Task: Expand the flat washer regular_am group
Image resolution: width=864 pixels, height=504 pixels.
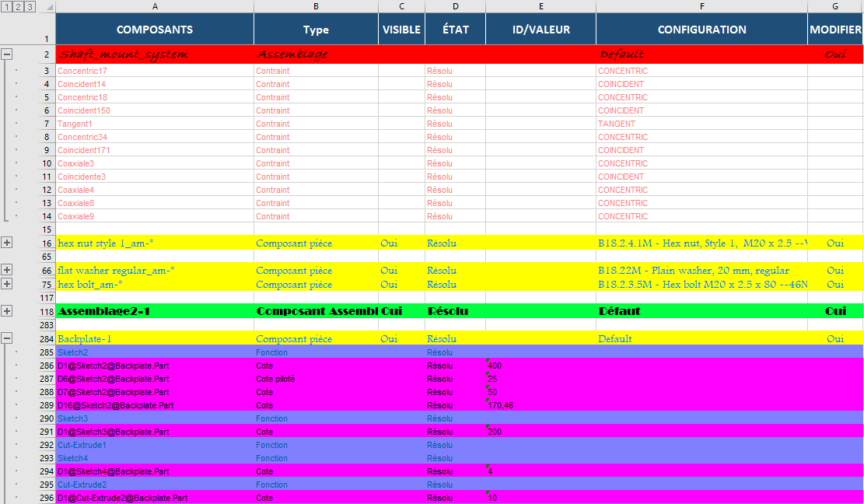Action: coord(7,270)
